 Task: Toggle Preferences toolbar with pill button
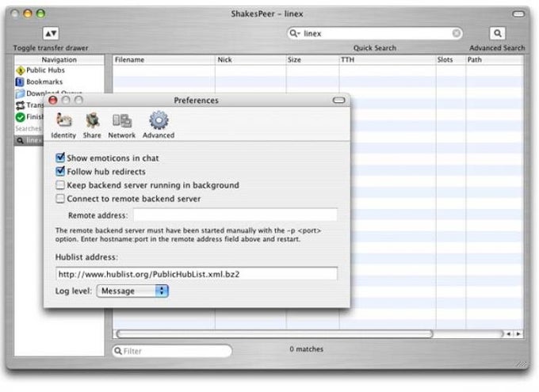tap(338, 101)
